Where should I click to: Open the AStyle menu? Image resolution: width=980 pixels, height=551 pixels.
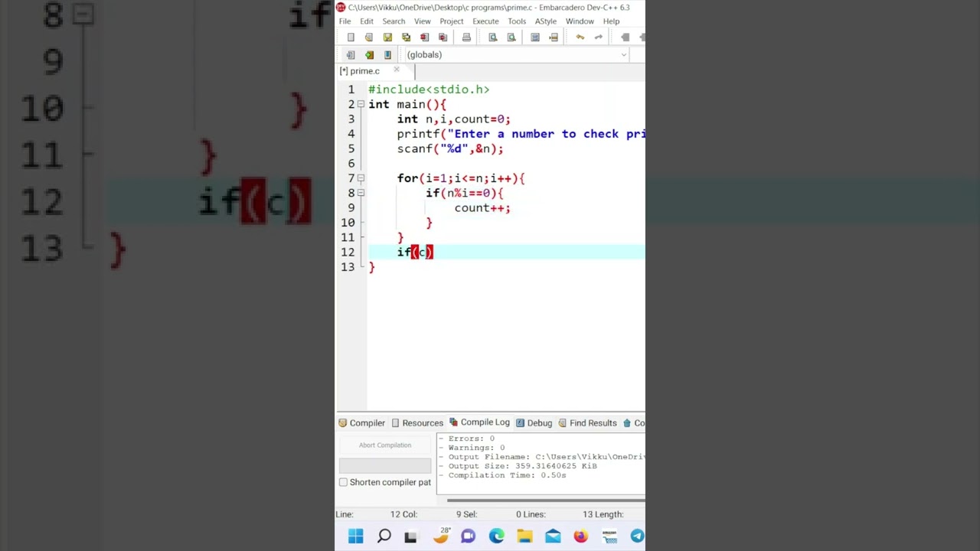(x=546, y=21)
